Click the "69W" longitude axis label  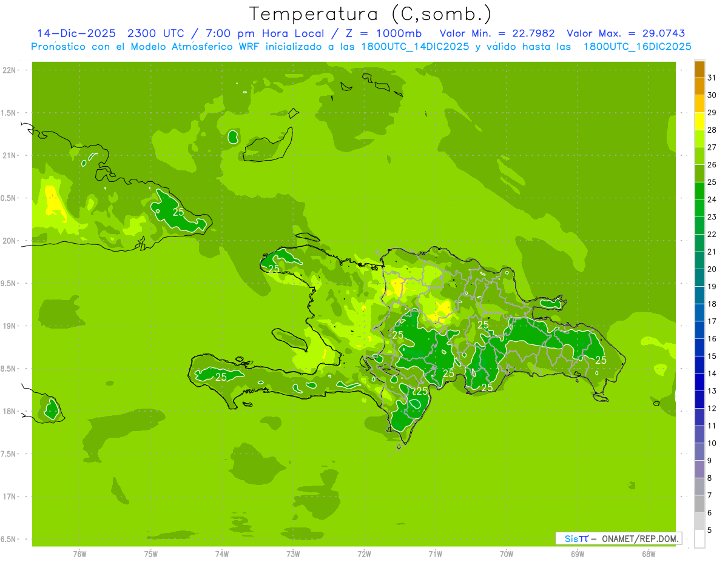(578, 554)
